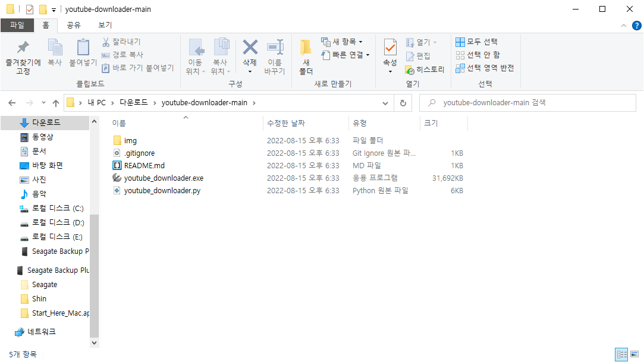Click 선택 영역 반전 (Invert selection)

tap(485, 68)
